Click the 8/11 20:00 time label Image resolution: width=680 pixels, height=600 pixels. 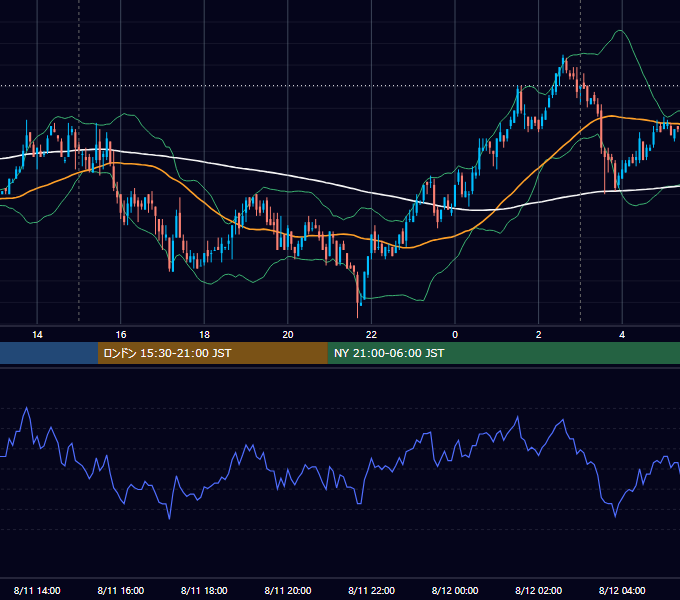(x=288, y=590)
